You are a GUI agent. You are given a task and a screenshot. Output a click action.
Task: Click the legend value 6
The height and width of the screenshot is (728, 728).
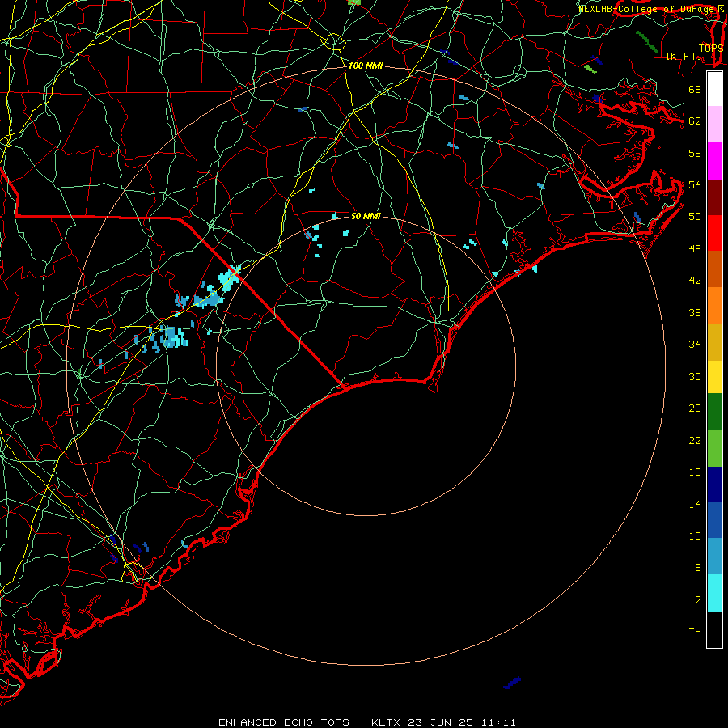tap(697, 568)
